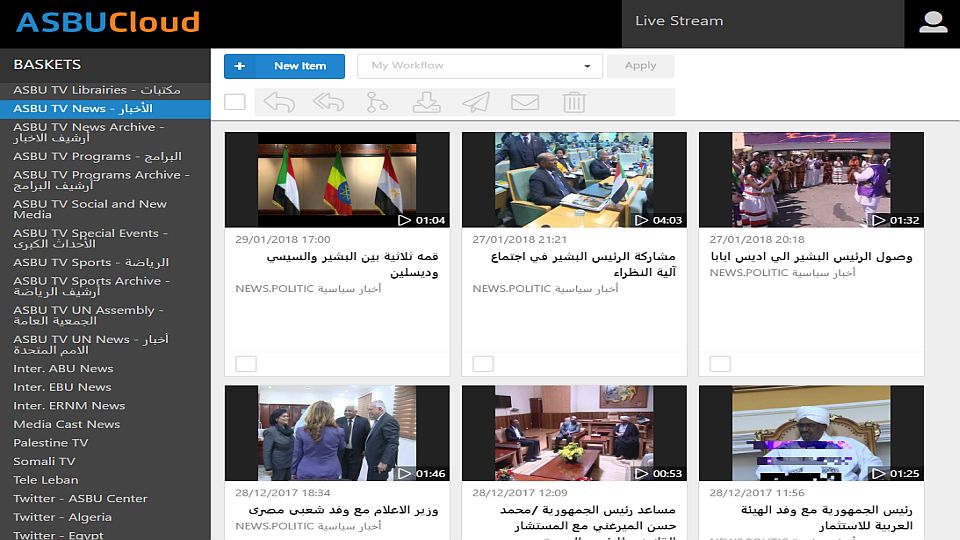Viewport: 960px width, 540px height.
Task: Open Inter. ERNM News basket
Action: [x=105, y=406]
